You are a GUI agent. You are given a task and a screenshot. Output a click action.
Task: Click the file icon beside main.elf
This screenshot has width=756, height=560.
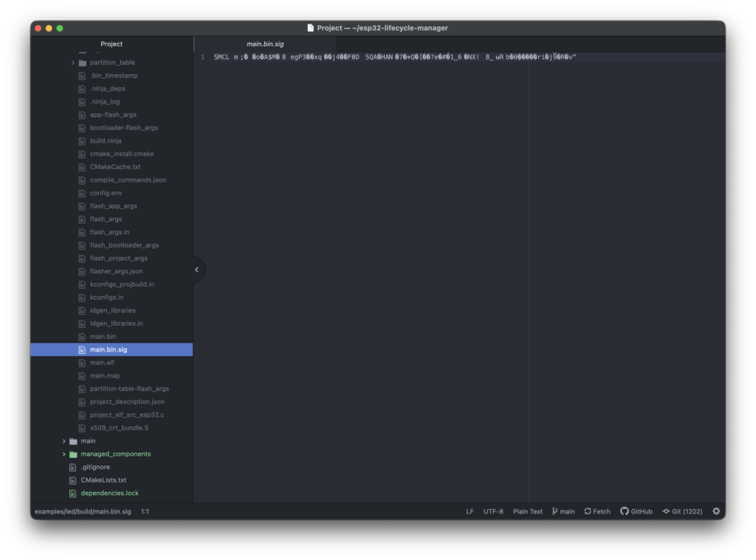pos(82,363)
